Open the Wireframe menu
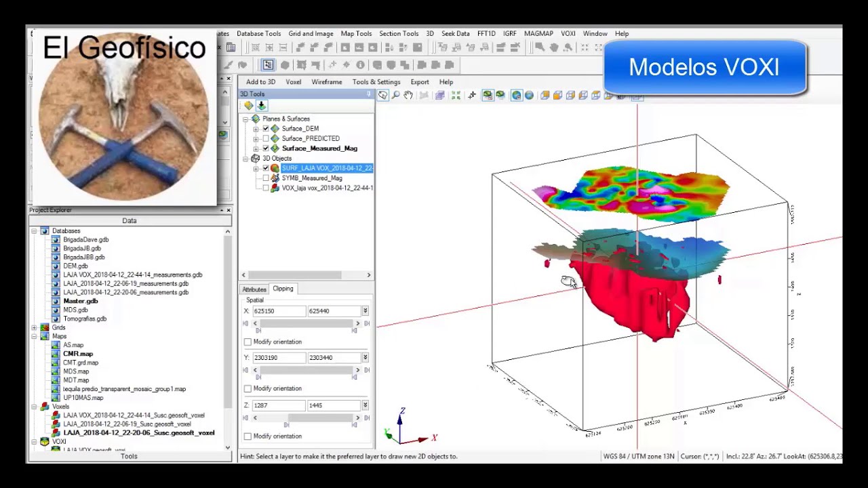The width and height of the screenshot is (868, 488). [x=327, y=82]
